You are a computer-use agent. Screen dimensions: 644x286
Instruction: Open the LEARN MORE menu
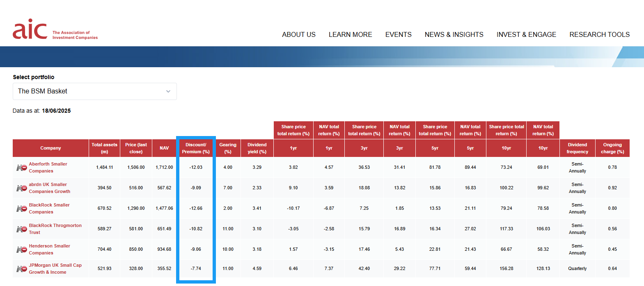(351, 34)
